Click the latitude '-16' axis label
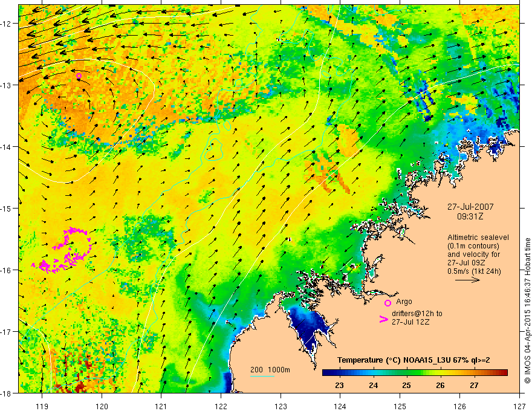This screenshot has width=532, height=411. pos(6,270)
